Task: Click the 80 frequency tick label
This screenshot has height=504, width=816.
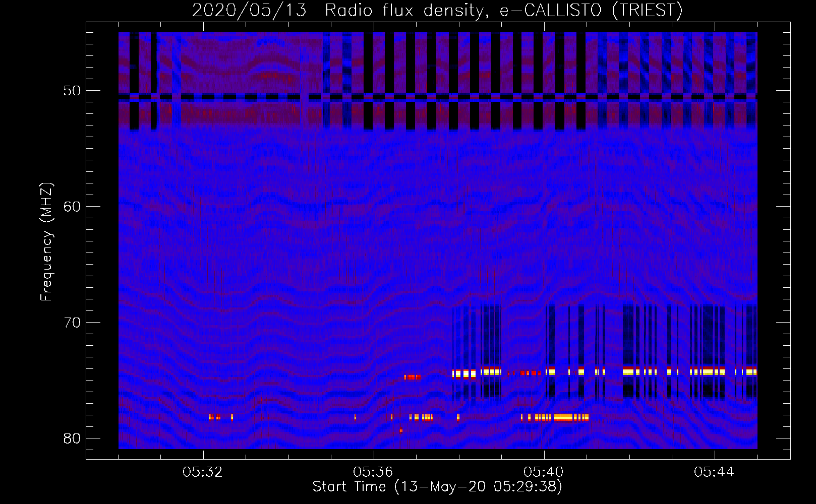Action: click(72, 438)
